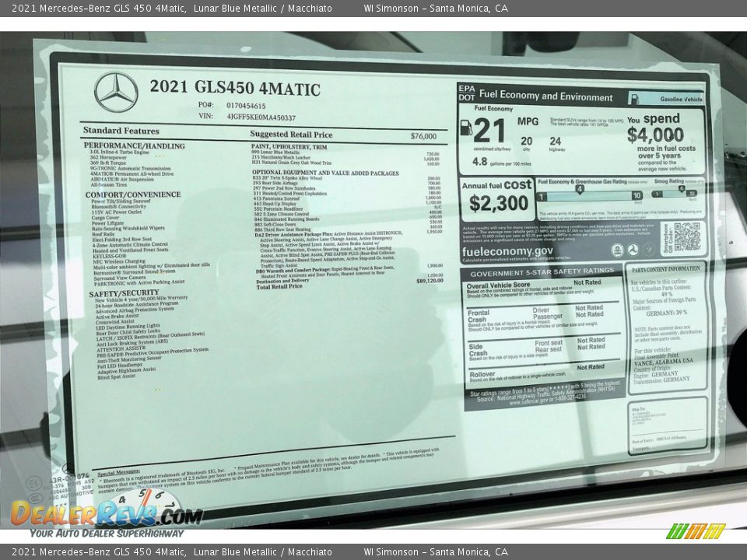
Task: Select 'Burmester Surround Sound System' line
Action: (134, 271)
